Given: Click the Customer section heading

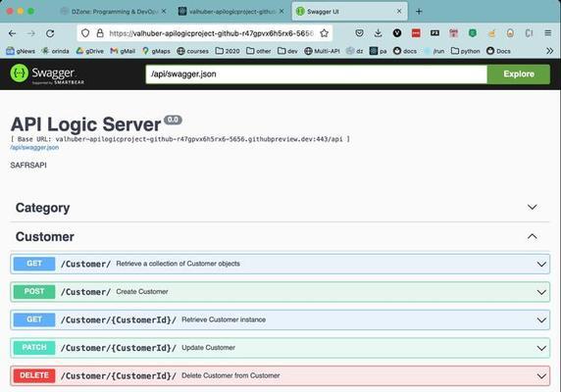Looking at the screenshot, I should coord(45,236).
